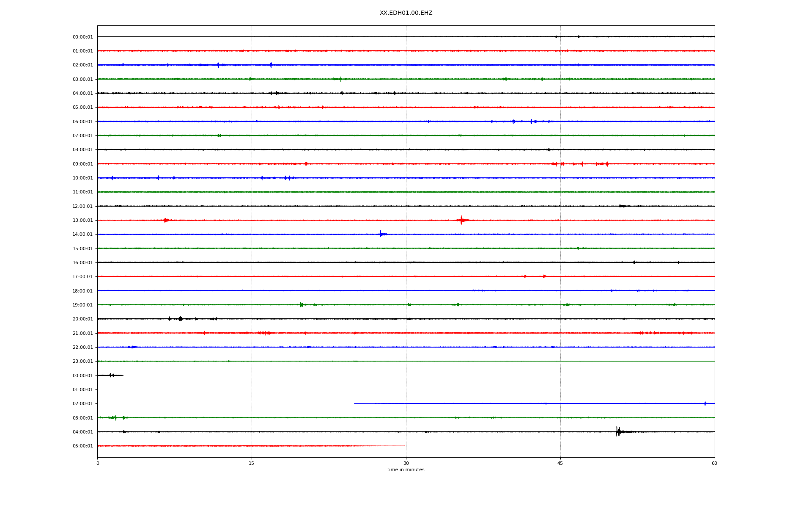Click the 15 minute tick label

click(252, 463)
